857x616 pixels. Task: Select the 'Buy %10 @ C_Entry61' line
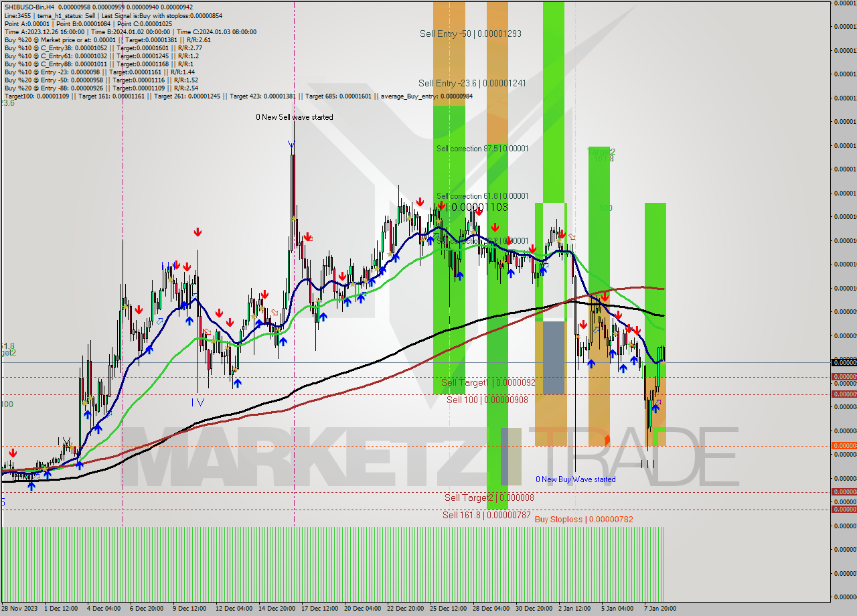pyautogui.click(x=101, y=56)
